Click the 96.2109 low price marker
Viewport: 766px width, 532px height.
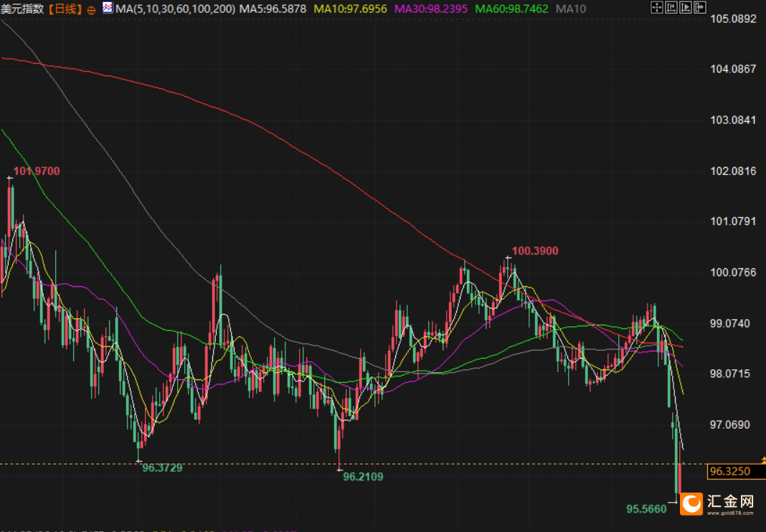[x=363, y=477]
